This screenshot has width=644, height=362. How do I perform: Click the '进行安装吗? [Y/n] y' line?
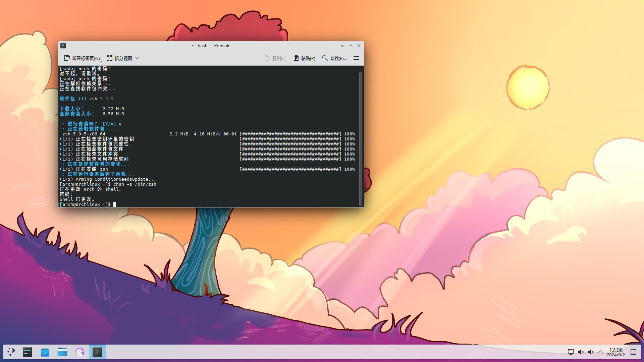[91, 124]
